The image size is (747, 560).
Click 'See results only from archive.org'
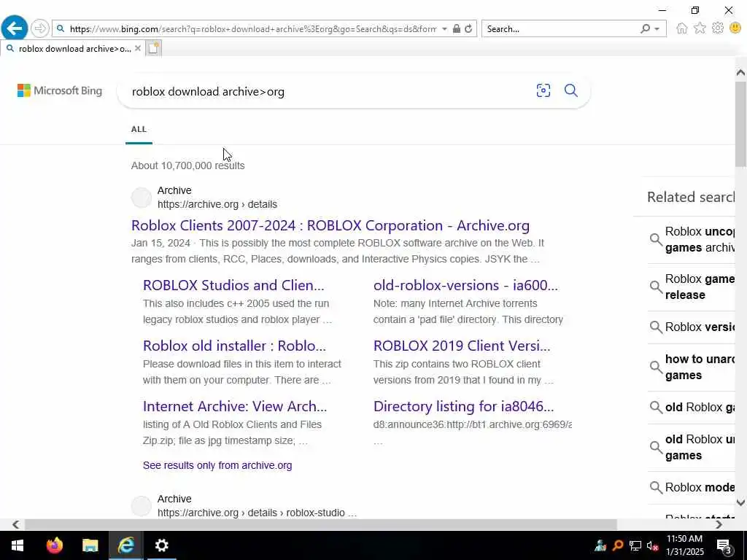click(x=217, y=465)
